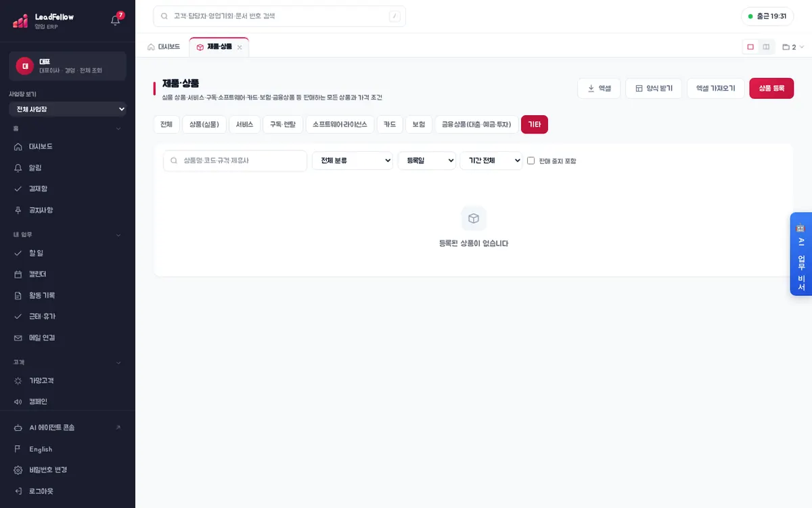Expand the open tabs folder count dropdown
This screenshot has width=812, height=508.
pyautogui.click(x=793, y=47)
